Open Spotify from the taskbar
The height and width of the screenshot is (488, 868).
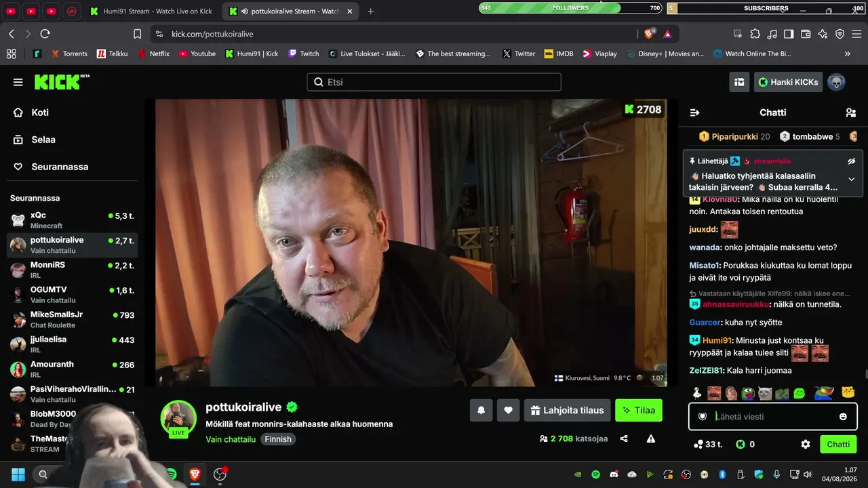click(x=172, y=474)
